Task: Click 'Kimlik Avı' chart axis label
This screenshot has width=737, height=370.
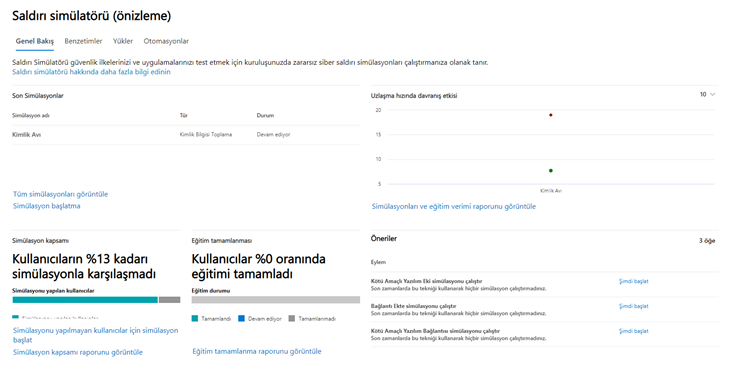Action: tap(551, 191)
